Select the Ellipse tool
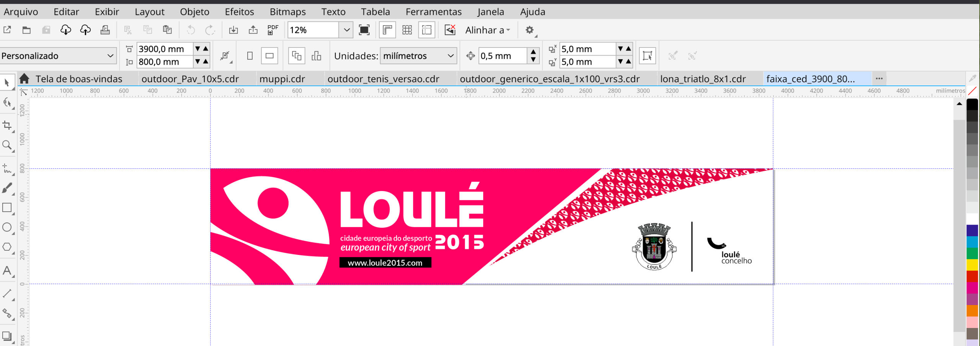This screenshot has width=980, height=346. [x=8, y=227]
